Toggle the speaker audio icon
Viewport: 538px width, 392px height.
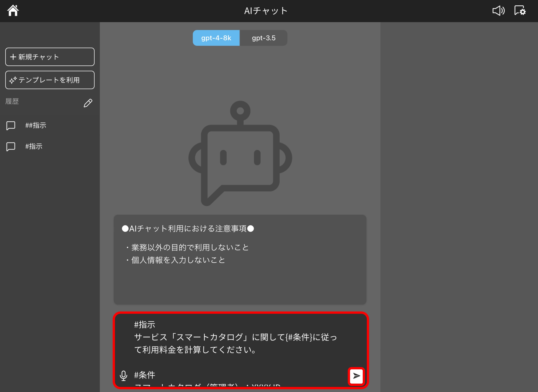coord(498,11)
